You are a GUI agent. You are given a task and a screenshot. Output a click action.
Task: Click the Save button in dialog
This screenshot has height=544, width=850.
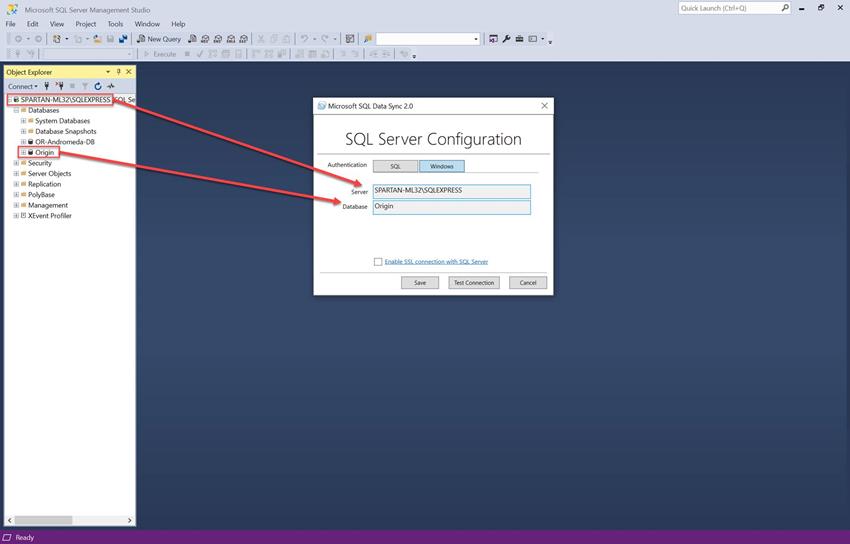(420, 283)
